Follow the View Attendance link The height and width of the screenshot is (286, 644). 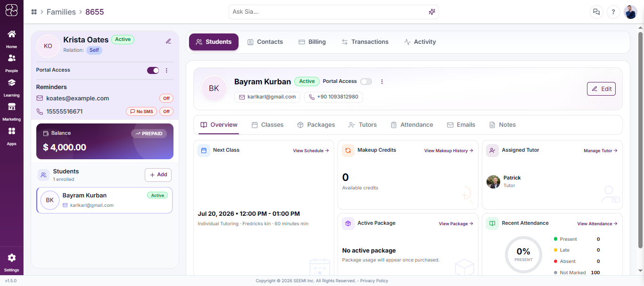[597, 224]
